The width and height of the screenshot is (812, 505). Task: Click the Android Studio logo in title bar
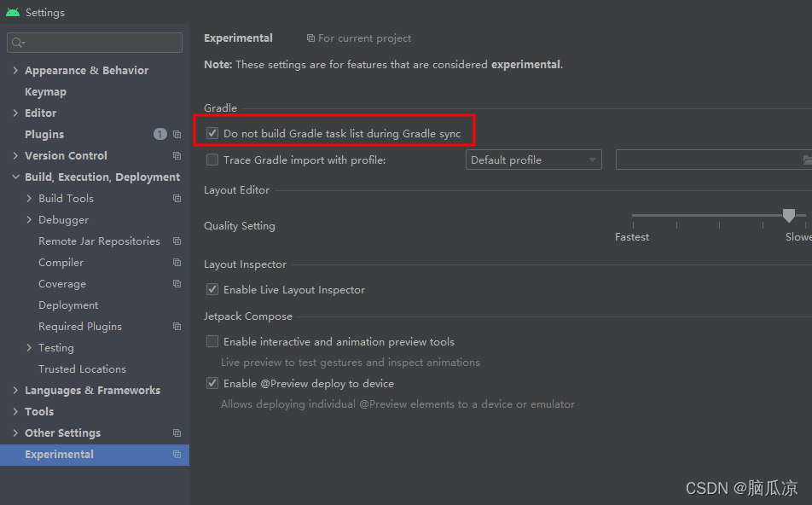coord(13,13)
